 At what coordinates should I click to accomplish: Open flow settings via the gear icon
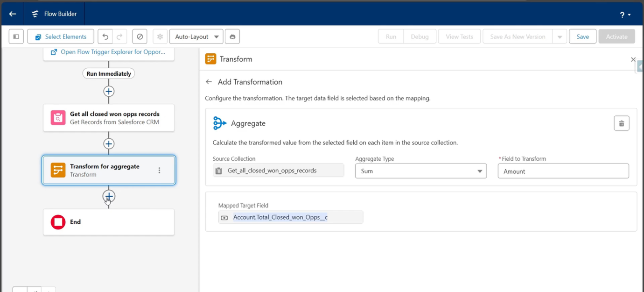click(x=160, y=36)
